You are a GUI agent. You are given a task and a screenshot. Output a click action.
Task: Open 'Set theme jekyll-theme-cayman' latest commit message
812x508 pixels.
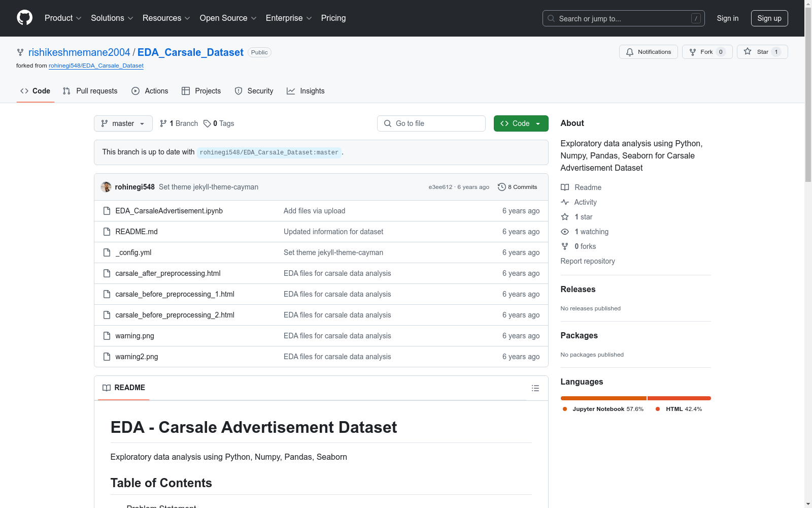click(x=209, y=187)
